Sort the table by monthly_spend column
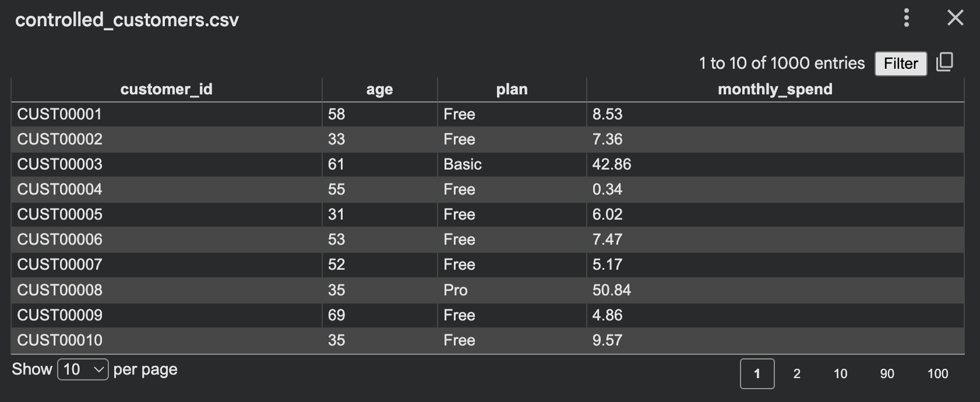The width and height of the screenshot is (980, 402). (775, 89)
